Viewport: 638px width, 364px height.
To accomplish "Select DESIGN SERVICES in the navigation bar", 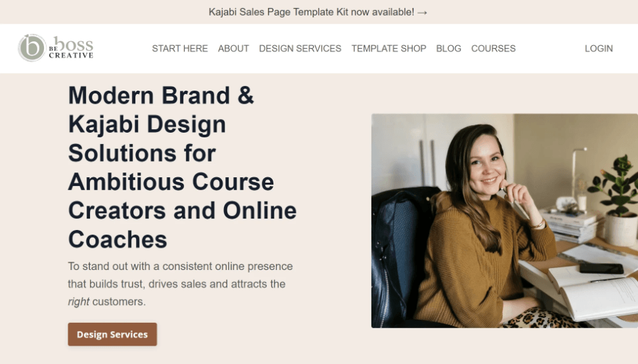I will 300,49.
